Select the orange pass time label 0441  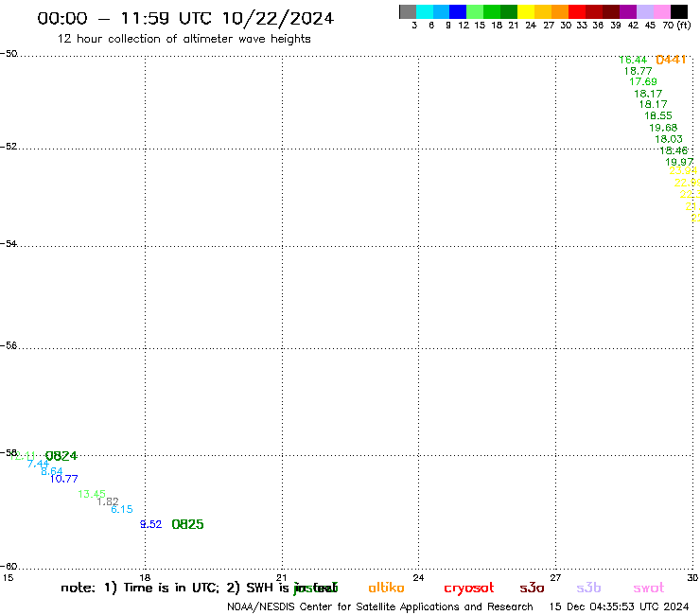671,60
